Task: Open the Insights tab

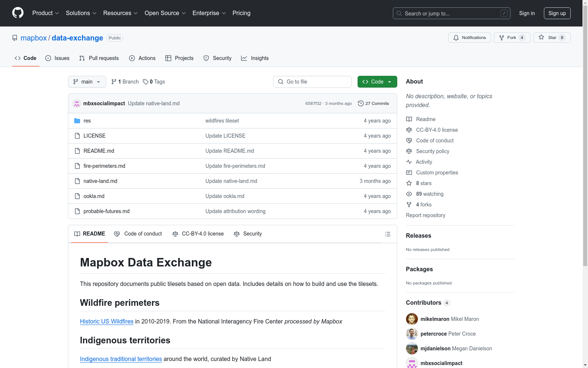Action: pos(255,58)
